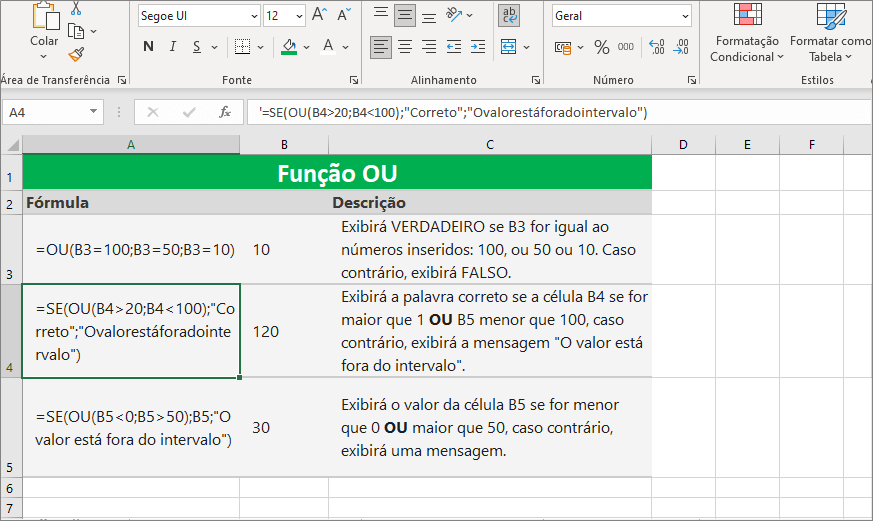
Task: Apply the thousands separator 000 icon
Action: click(626, 47)
